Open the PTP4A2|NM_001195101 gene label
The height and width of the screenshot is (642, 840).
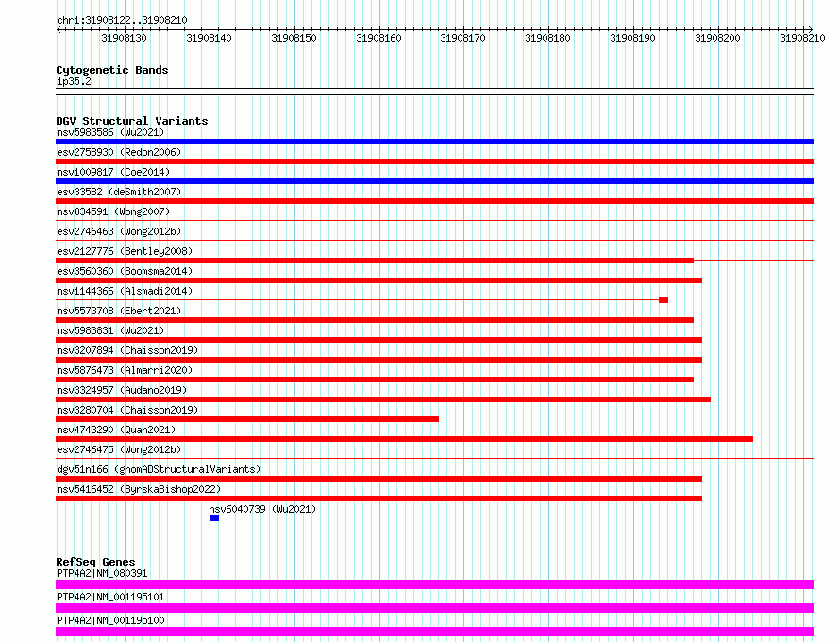pos(110,597)
